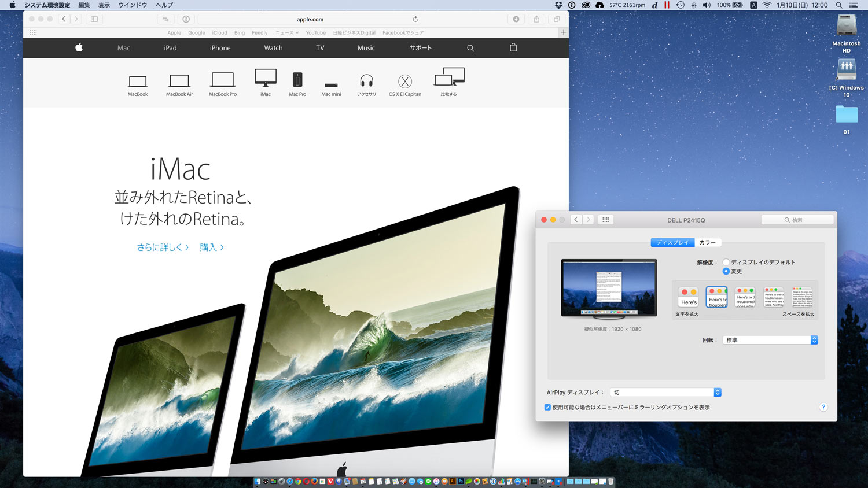Viewport: 868px width, 488px height.
Task: Open the volume menu bar icon
Action: click(707, 5)
